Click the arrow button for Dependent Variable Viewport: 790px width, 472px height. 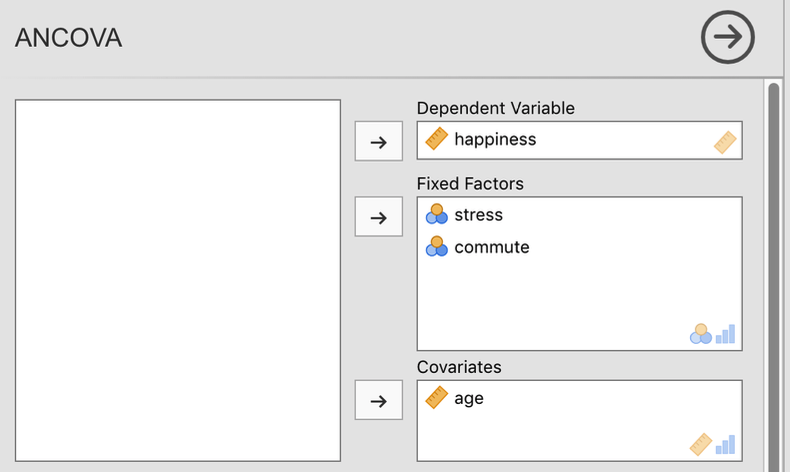(x=378, y=141)
